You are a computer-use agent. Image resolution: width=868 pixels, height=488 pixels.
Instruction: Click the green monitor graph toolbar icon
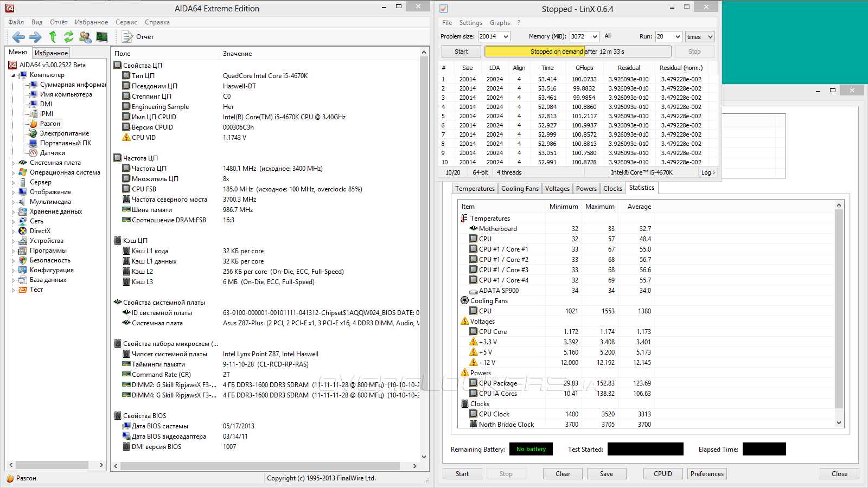click(x=102, y=37)
